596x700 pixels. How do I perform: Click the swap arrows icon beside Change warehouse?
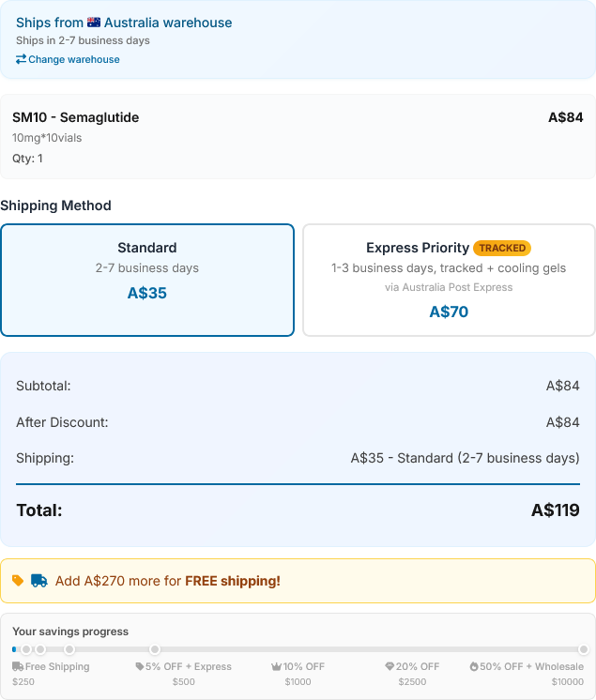click(x=21, y=59)
